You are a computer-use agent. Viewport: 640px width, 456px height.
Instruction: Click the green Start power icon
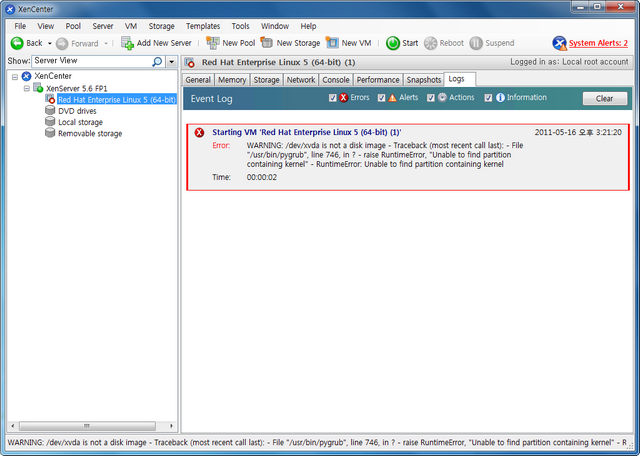coord(393,43)
